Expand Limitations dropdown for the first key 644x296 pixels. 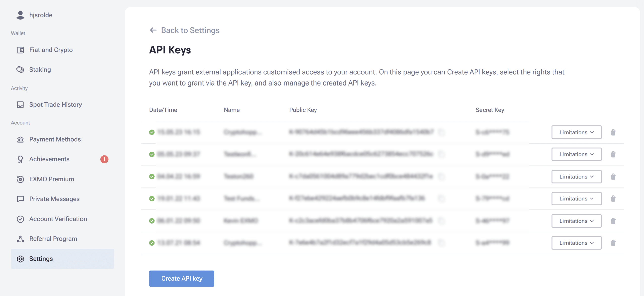(577, 132)
